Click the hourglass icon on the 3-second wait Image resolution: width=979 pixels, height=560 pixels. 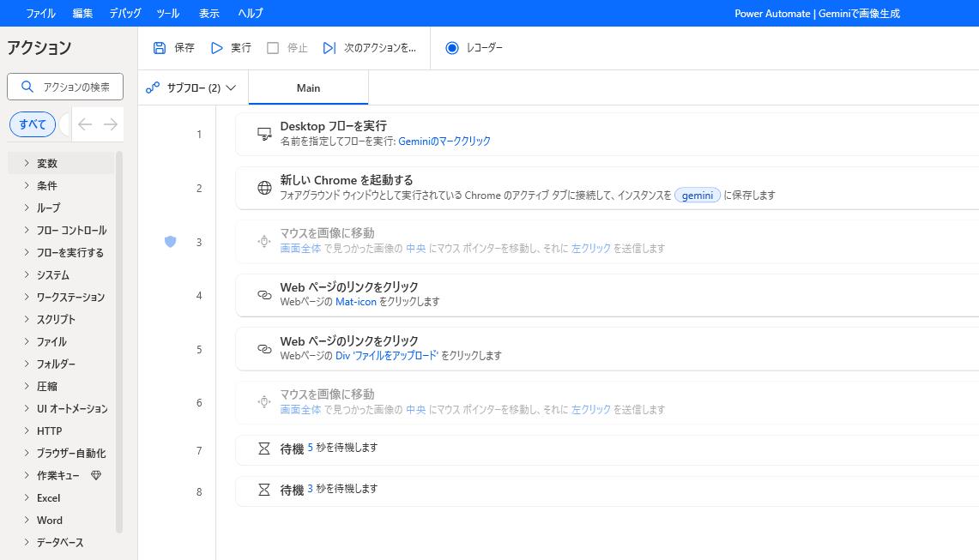(x=263, y=489)
